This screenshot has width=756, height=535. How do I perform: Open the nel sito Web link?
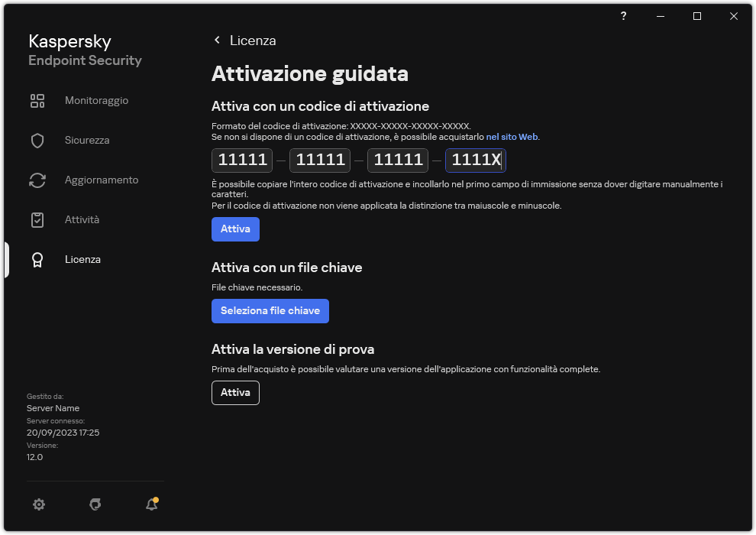[x=512, y=136]
